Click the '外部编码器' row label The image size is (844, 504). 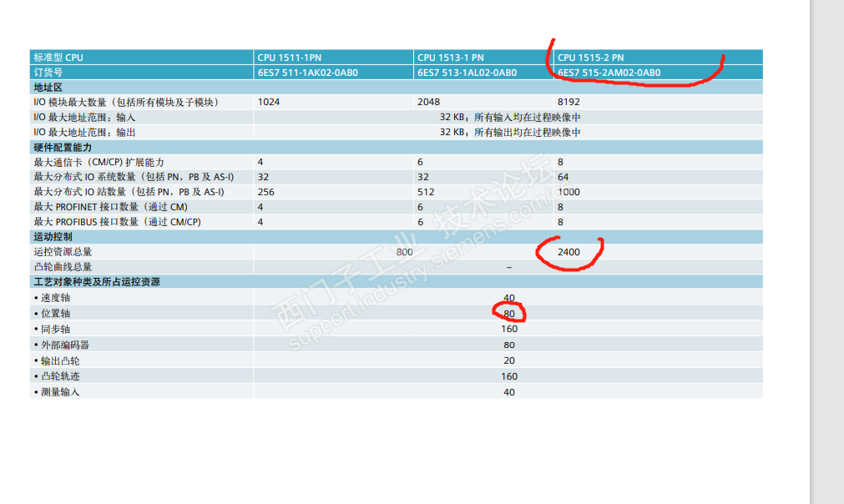[x=62, y=345]
